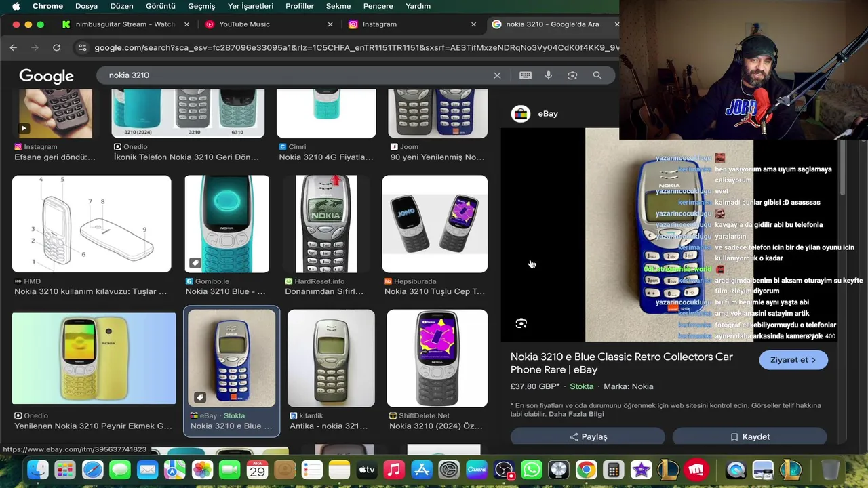Open the Görüntü menu
The height and width of the screenshot is (488, 868).
coord(161,6)
